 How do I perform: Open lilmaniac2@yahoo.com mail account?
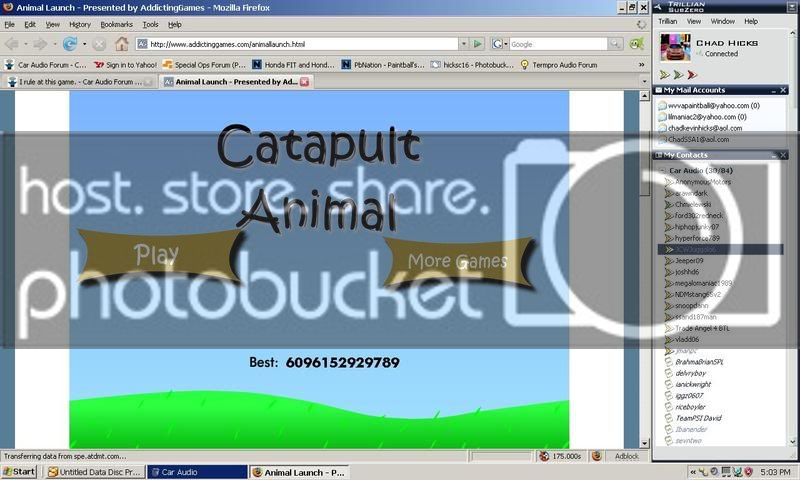tap(703, 117)
